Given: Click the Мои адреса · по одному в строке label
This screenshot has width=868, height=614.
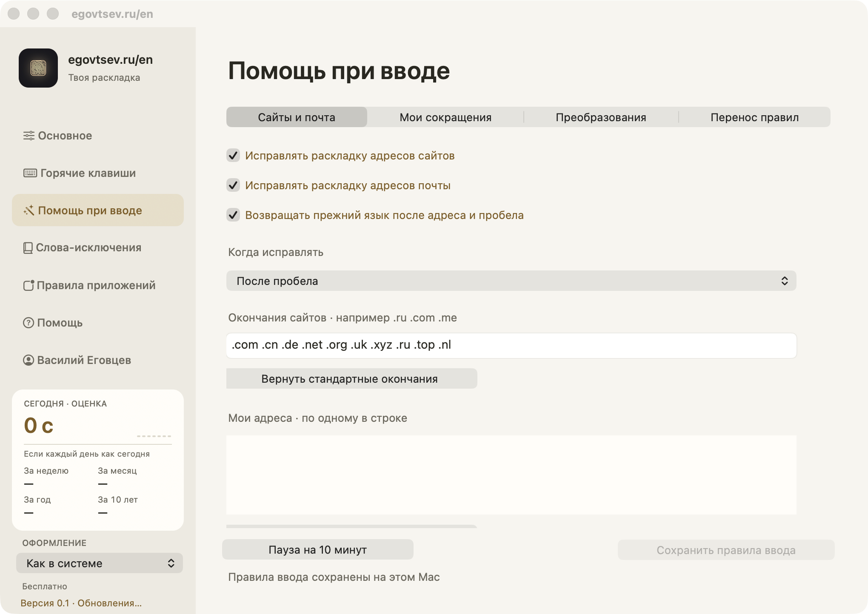Looking at the screenshot, I should coord(317,418).
